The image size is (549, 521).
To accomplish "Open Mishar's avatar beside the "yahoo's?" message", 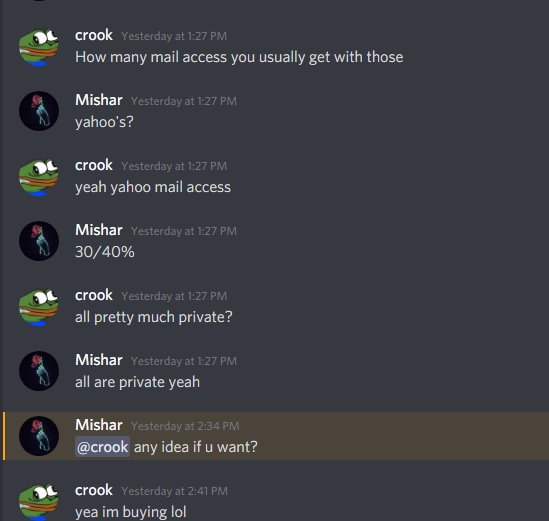I will (39, 111).
